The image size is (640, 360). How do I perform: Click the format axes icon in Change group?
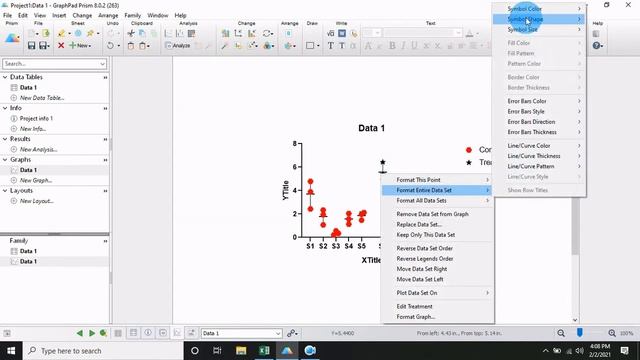click(x=238, y=33)
